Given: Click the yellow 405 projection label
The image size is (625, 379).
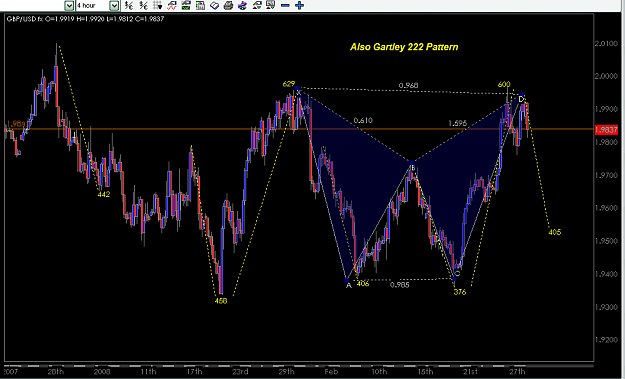Looking at the screenshot, I should [554, 232].
